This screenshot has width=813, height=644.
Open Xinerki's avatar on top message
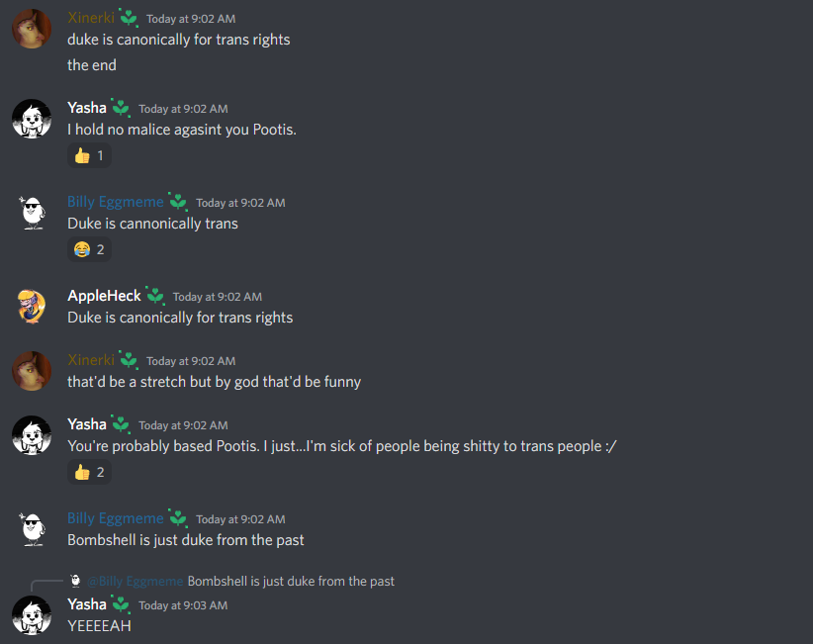[32, 29]
